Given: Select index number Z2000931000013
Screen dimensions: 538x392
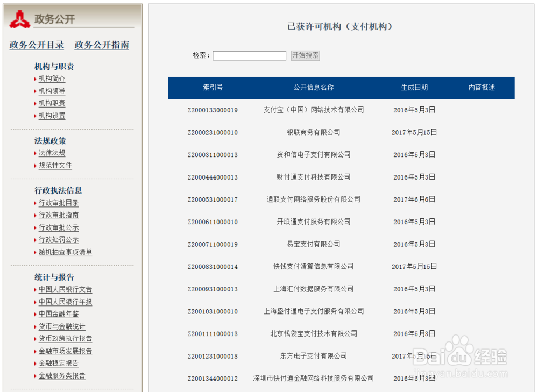Looking at the screenshot, I should click(x=213, y=289).
